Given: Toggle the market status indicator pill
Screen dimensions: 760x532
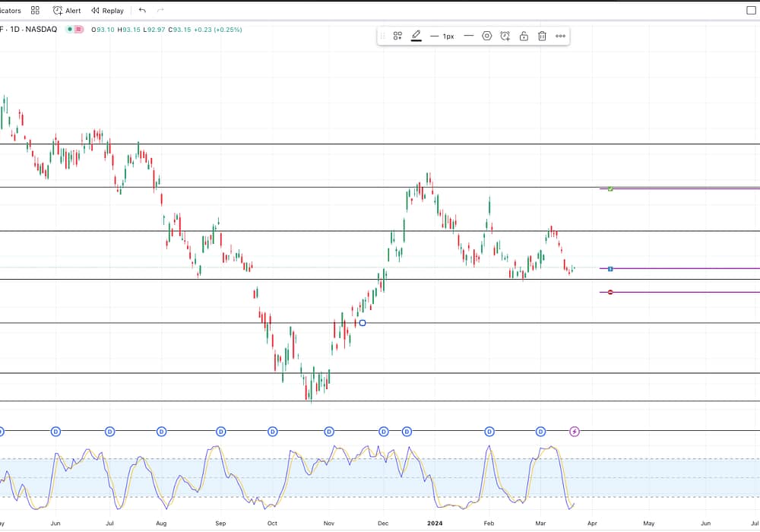Looking at the screenshot, I should click(x=74, y=30).
